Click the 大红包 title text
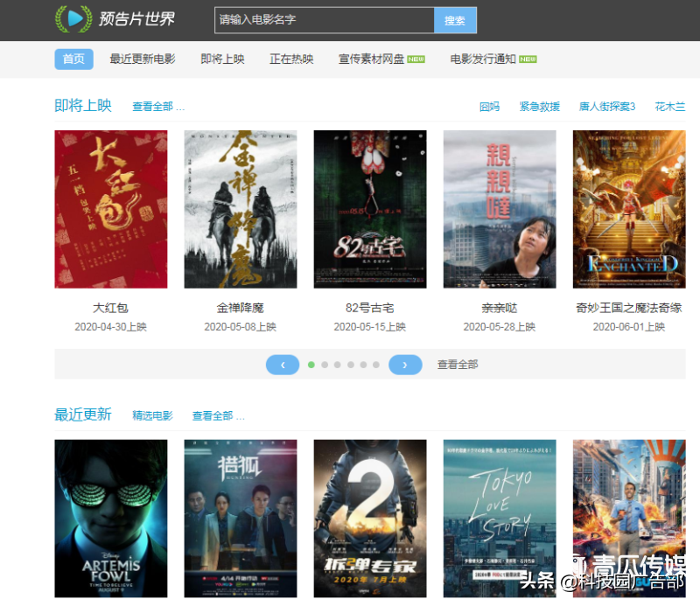The image size is (700, 606). (x=111, y=308)
